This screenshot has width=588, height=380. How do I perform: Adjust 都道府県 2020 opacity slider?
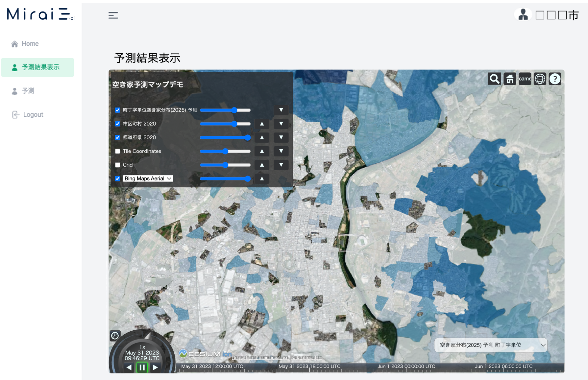[x=225, y=137]
